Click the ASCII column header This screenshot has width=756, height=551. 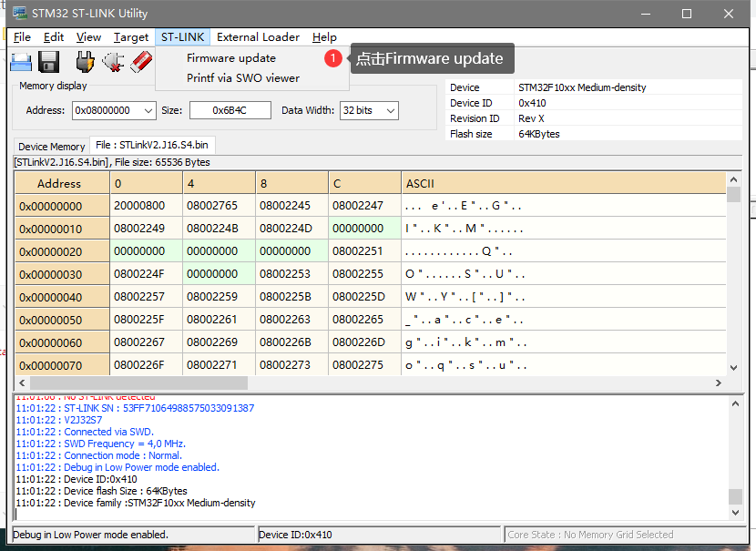pos(564,184)
